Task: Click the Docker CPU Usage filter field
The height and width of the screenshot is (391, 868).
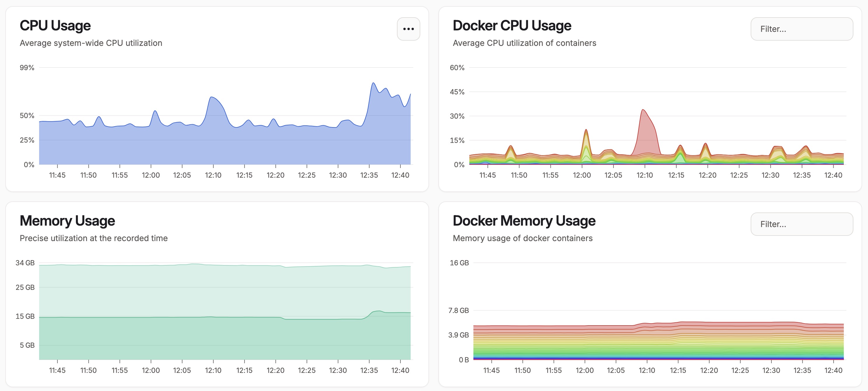Action: tap(802, 29)
